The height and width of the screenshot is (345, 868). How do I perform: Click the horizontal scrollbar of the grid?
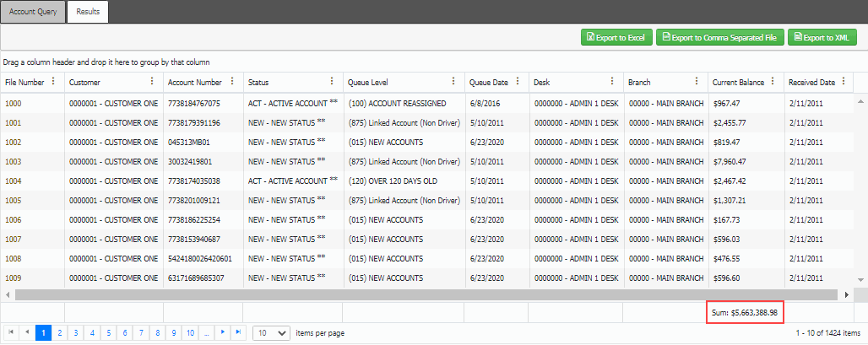point(422,295)
